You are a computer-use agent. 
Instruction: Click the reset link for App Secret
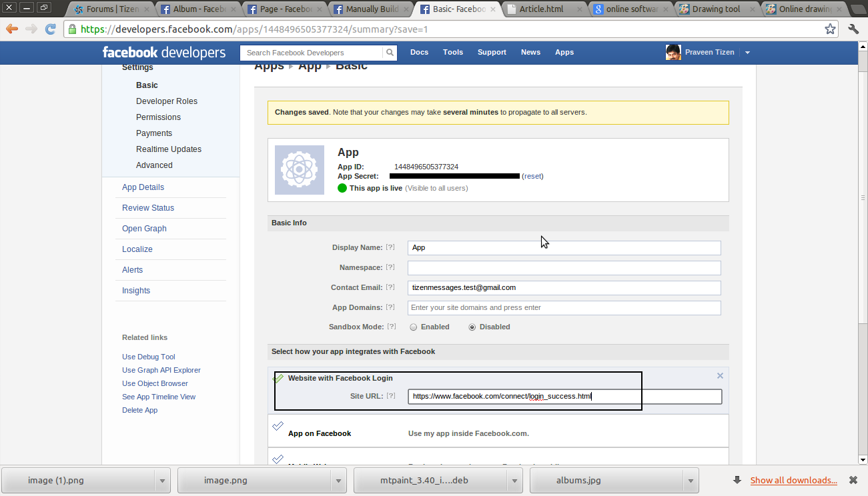[x=532, y=177]
